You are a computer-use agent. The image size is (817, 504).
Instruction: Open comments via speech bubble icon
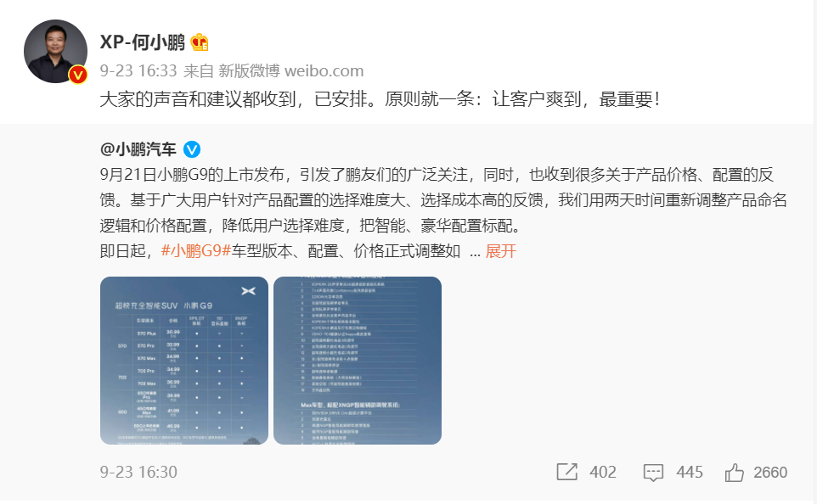[x=653, y=473]
